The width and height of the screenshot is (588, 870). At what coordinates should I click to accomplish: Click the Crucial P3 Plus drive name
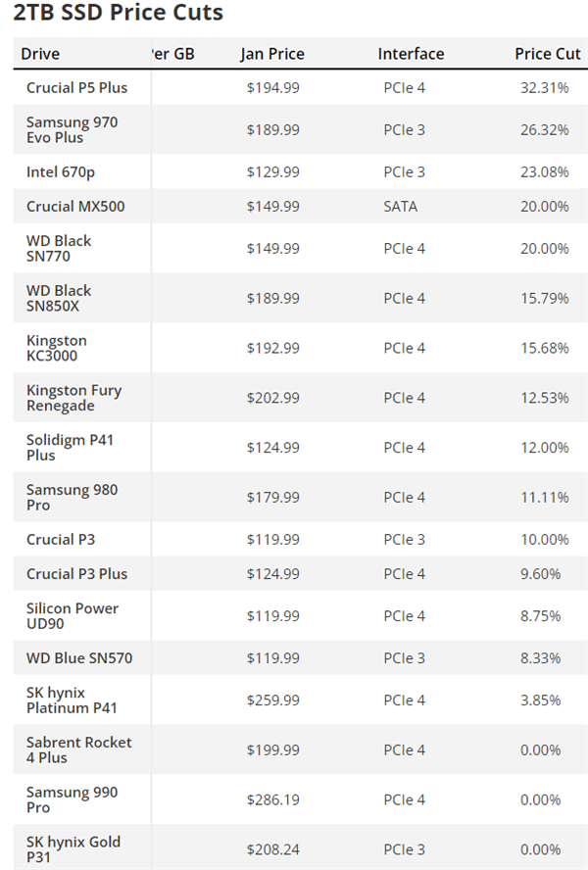76,574
